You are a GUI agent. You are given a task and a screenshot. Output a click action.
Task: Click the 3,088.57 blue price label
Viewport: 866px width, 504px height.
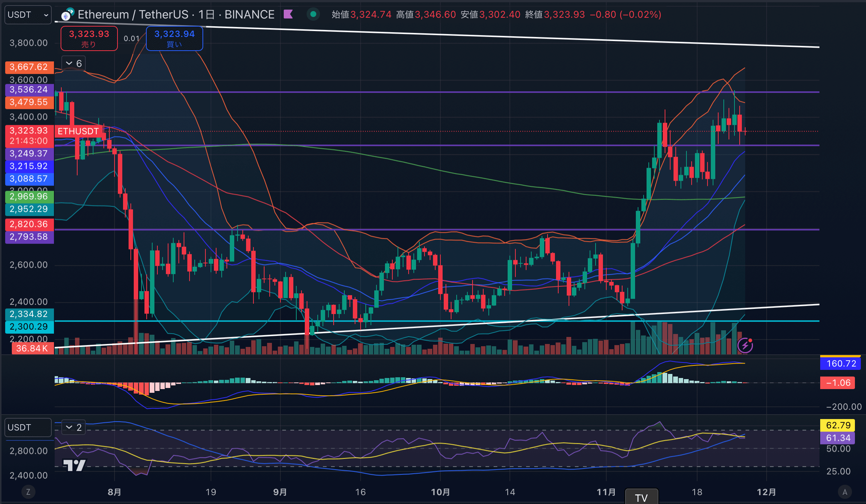click(29, 179)
